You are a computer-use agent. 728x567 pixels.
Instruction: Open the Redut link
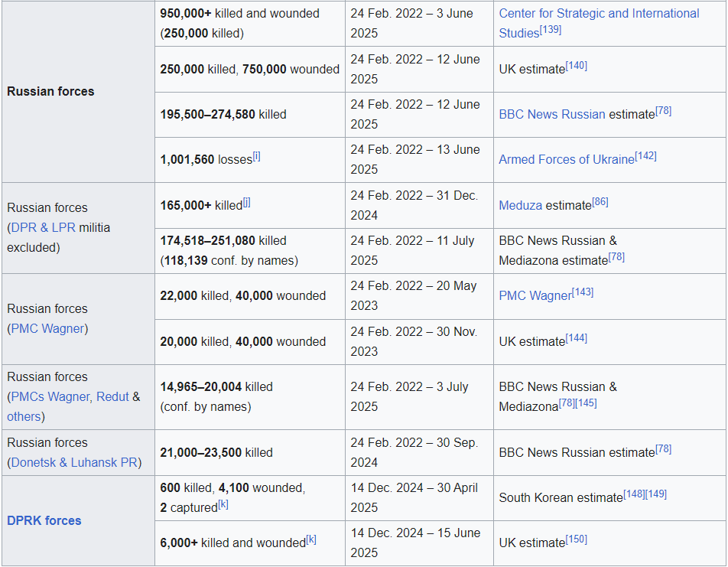(112, 397)
